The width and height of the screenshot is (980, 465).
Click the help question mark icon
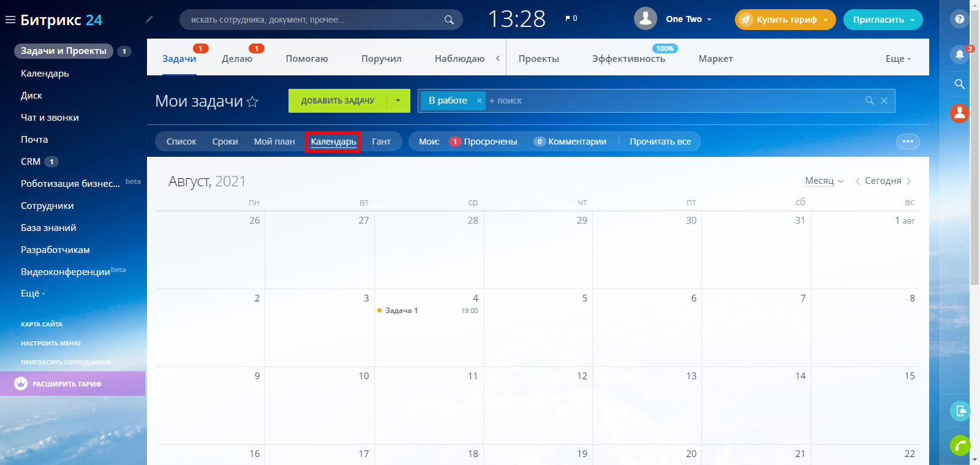(x=959, y=19)
